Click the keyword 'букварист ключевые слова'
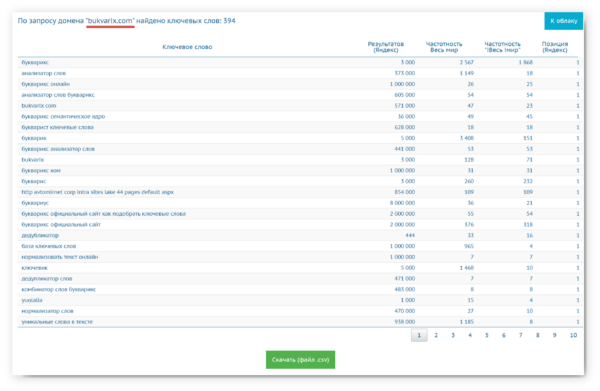 pyautogui.click(x=57, y=127)
